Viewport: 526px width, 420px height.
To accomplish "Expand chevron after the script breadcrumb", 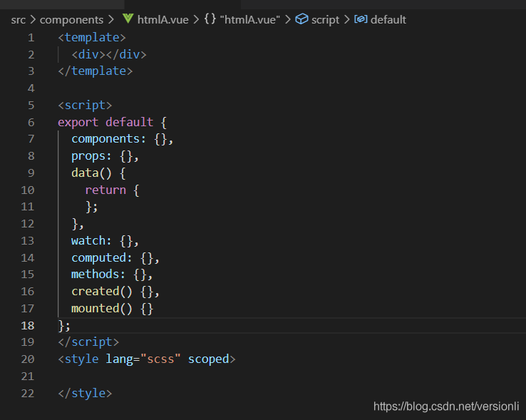I will point(347,19).
